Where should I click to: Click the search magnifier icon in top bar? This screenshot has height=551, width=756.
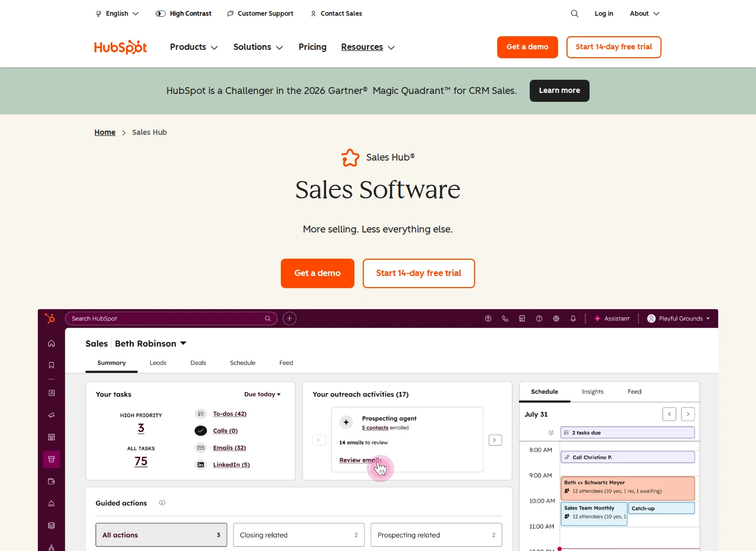coord(574,14)
